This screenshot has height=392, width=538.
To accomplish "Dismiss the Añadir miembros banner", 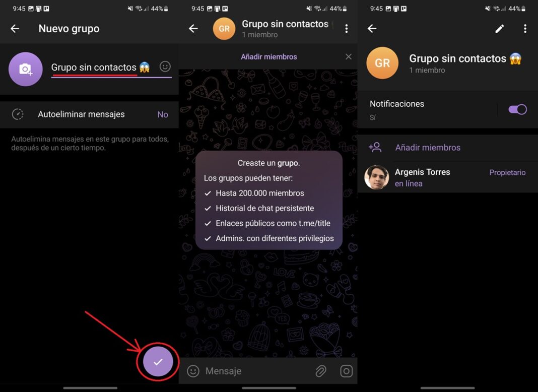I will pyautogui.click(x=348, y=56).
